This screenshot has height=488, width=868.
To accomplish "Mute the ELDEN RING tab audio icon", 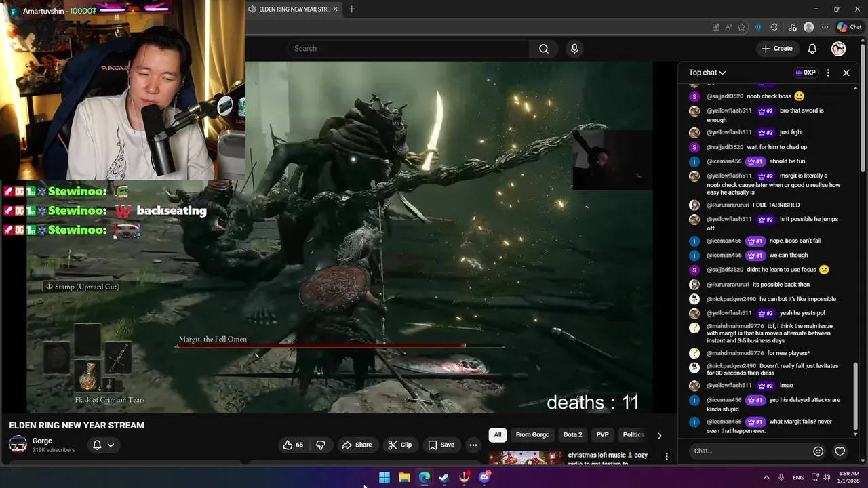I will [x=252, y=9].
